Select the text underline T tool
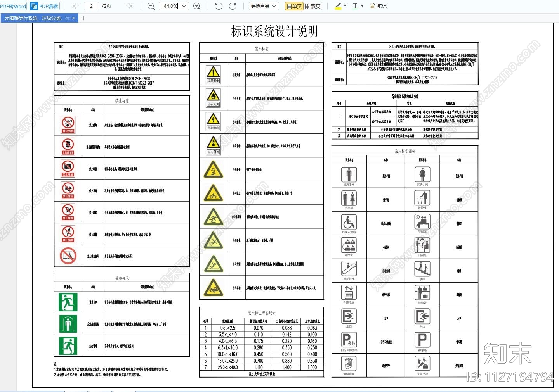Viewport: 559px width, 392px height. click(x=355, y=6)
